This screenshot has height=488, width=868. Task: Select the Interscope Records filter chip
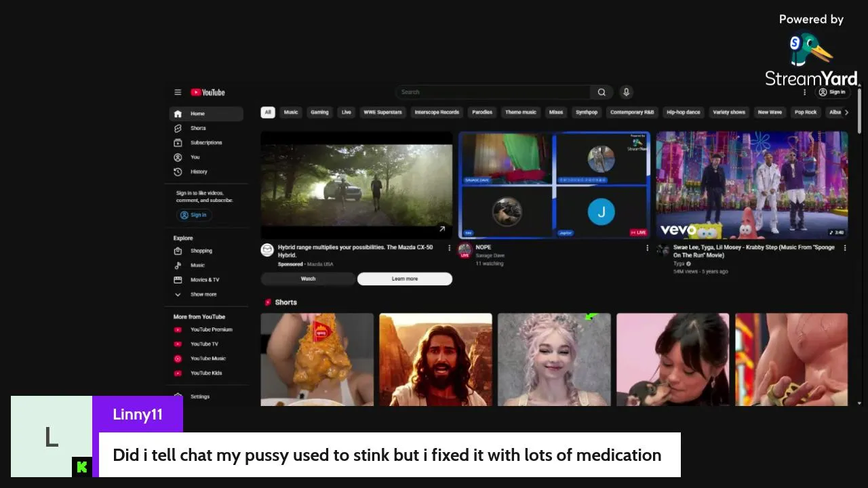click(x=437, y=113)
